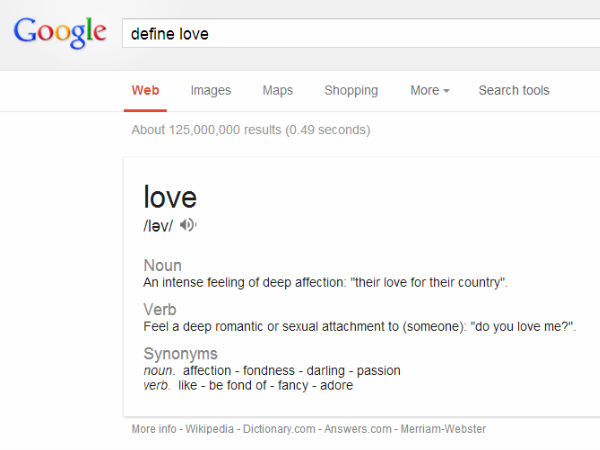The width and height of the screenshot is (600, 450).
Task: Select the synonym passion
Action: (x=379, y=371)
